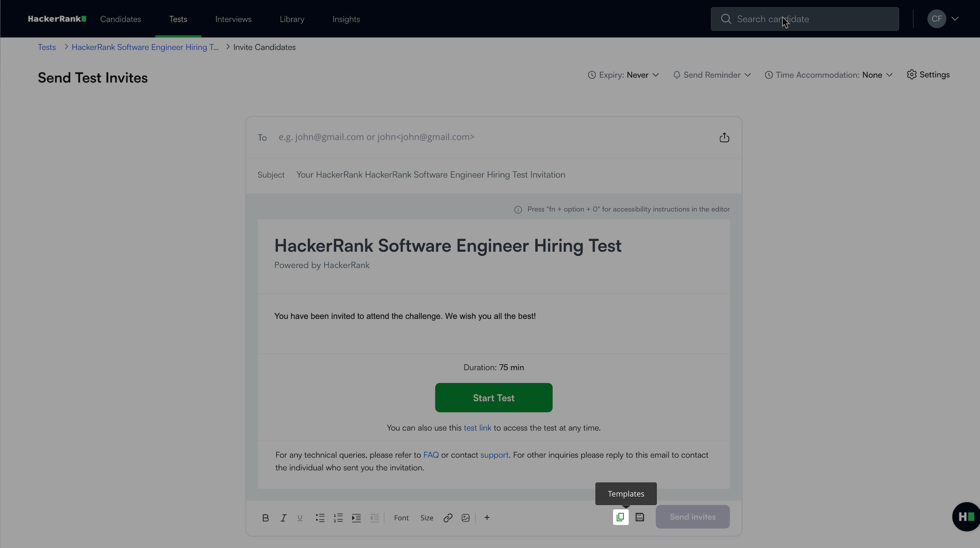Open the Send Reminder dropdown
The height and width of the screenshot is (548, 980).
tap(712, 75)
